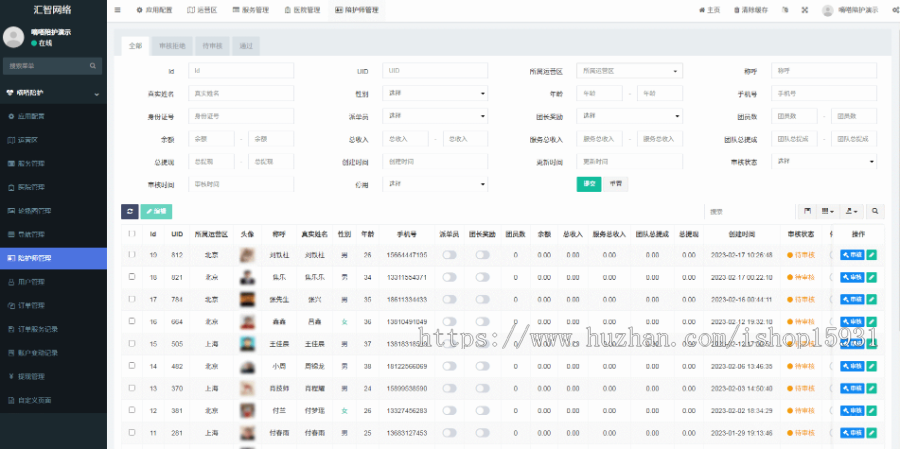Image resolution: width=900 pixels, height=449 pixels.
Task: Click blue audit button for Id 11 row
Action: coord(852,432)
